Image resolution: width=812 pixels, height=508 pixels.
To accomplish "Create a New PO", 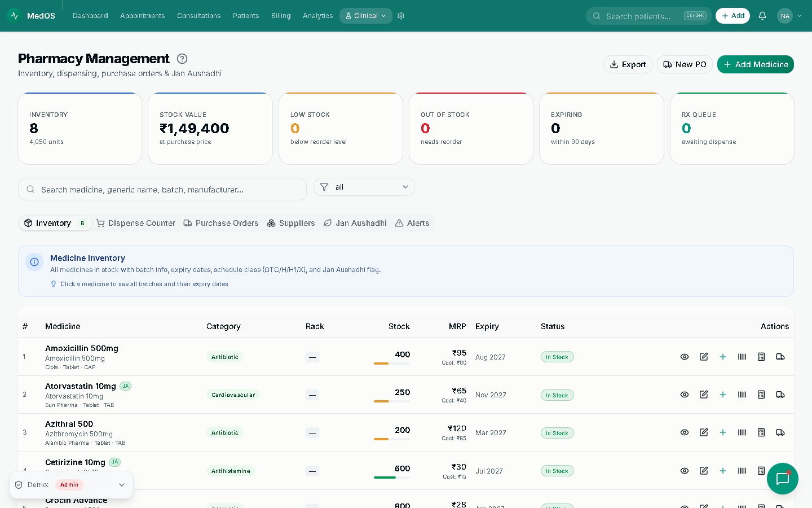I will coord(685,64).
